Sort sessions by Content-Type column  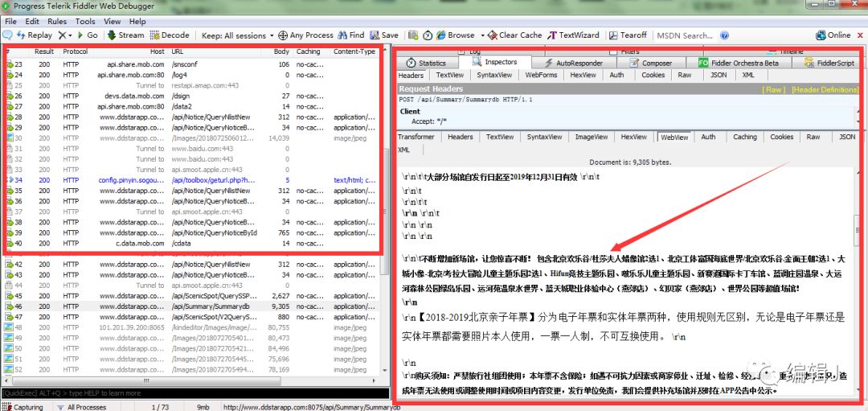point(354,51)
